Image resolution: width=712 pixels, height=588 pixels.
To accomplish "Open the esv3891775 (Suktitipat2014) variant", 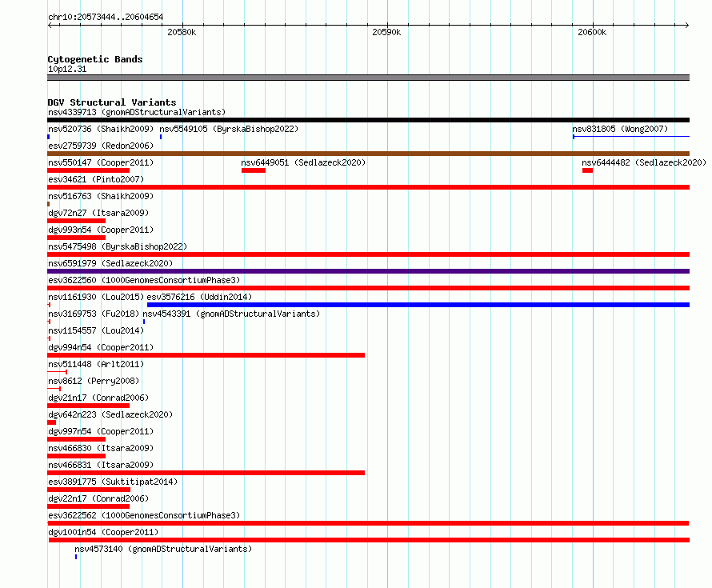I will coord(113,482).
